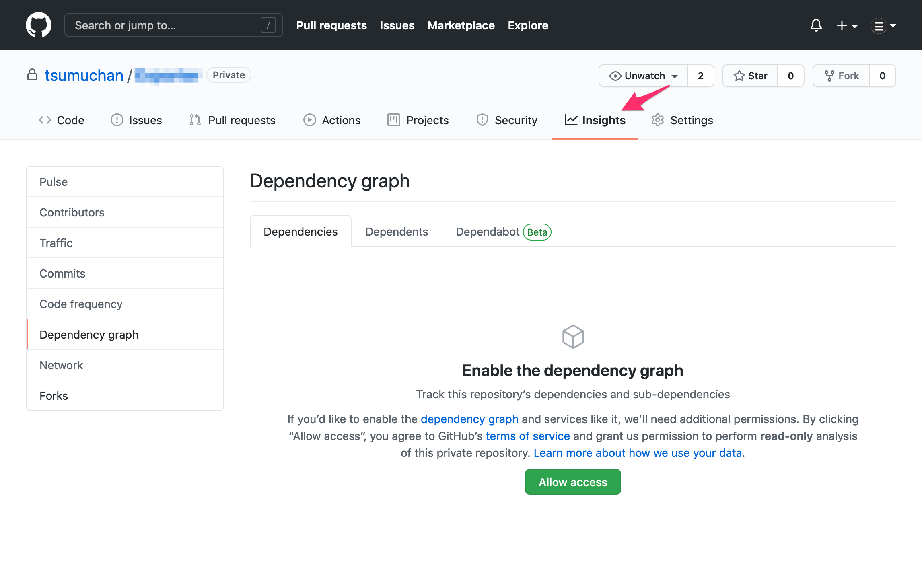
Task: Select the Dependencies sub-tab
Action: click(x=300, y=232)
